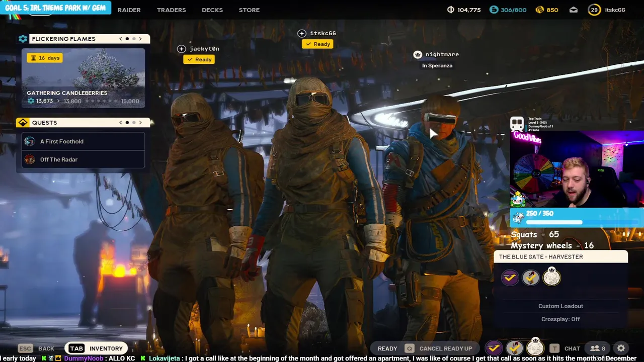Open A First Foothold quest
Image resolution: width=644 pixels, height=362 pixels.
point(84,141)
